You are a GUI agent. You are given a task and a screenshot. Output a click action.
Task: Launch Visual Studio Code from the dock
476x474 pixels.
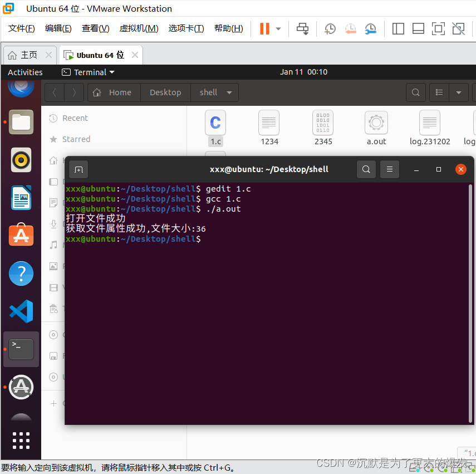click(21, 311)
